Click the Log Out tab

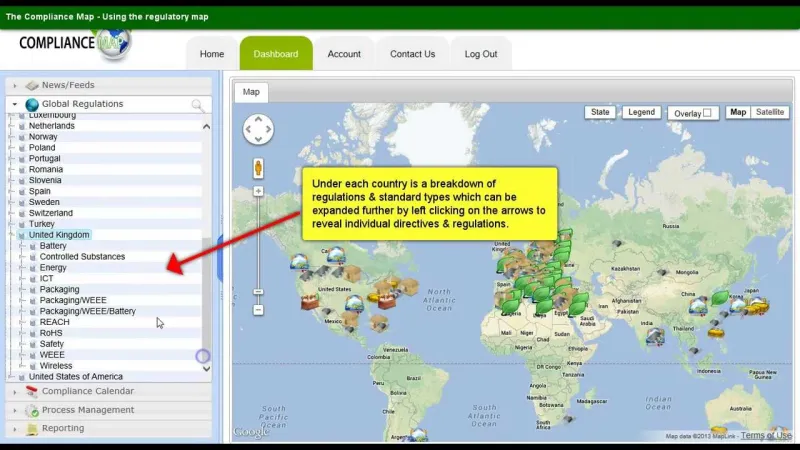tap(481, 54)
